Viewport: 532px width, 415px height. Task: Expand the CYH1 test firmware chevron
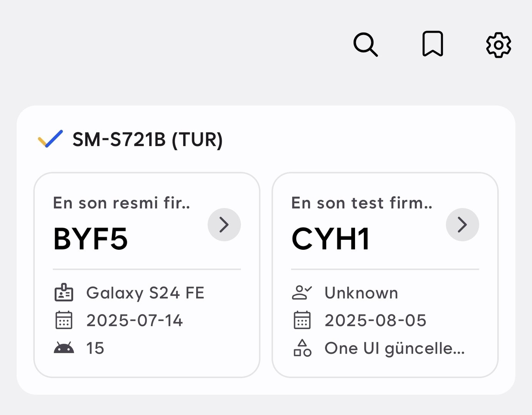tap(462, 225)
